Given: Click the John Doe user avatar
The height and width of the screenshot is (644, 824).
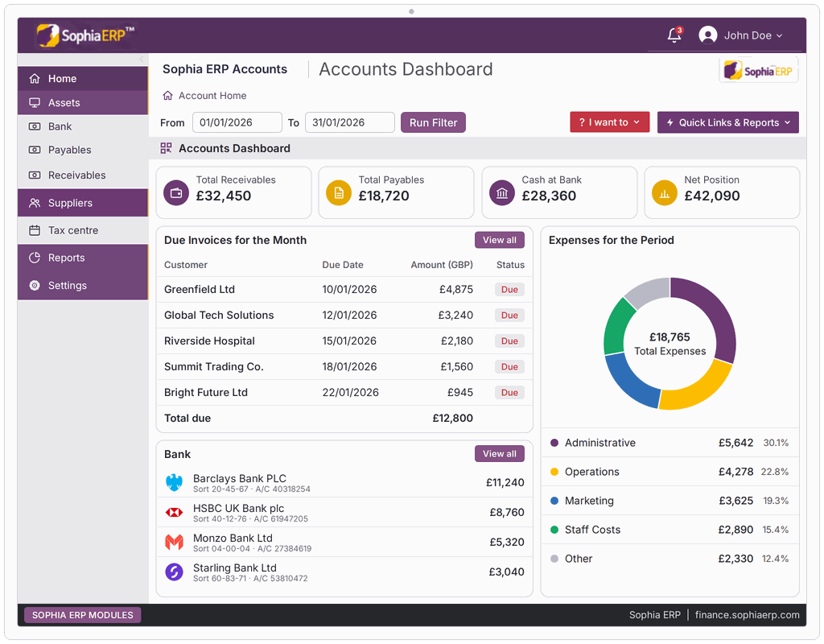Looking at the screenshot, I should pyautogui.click(x=708, y=35).
